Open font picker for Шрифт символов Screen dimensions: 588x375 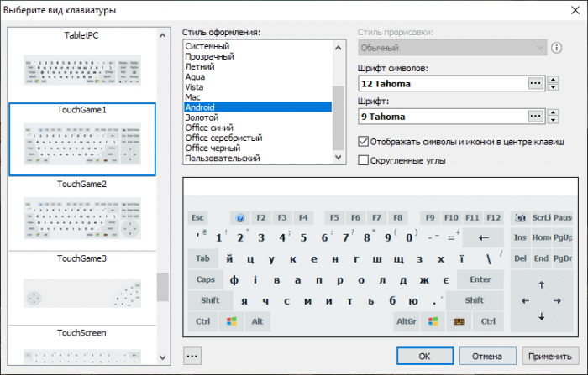click(535, 83)
